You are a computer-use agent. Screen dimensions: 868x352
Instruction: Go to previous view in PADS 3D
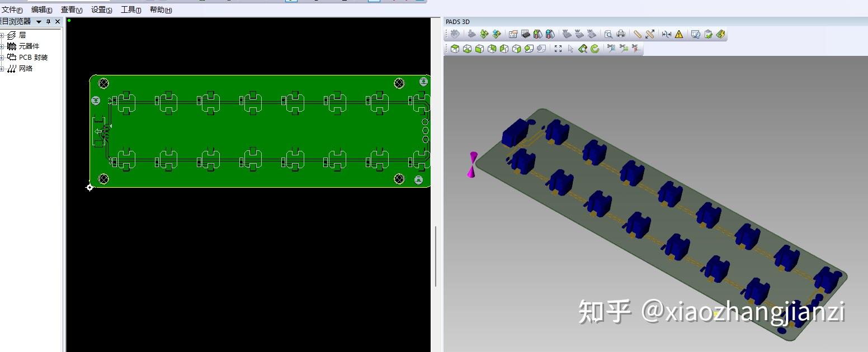point(529,49)
